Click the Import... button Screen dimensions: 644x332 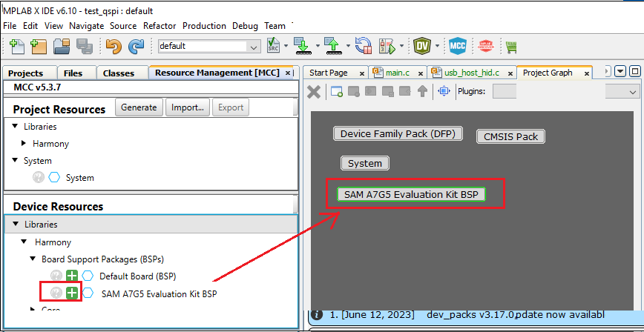pos(188,107)
